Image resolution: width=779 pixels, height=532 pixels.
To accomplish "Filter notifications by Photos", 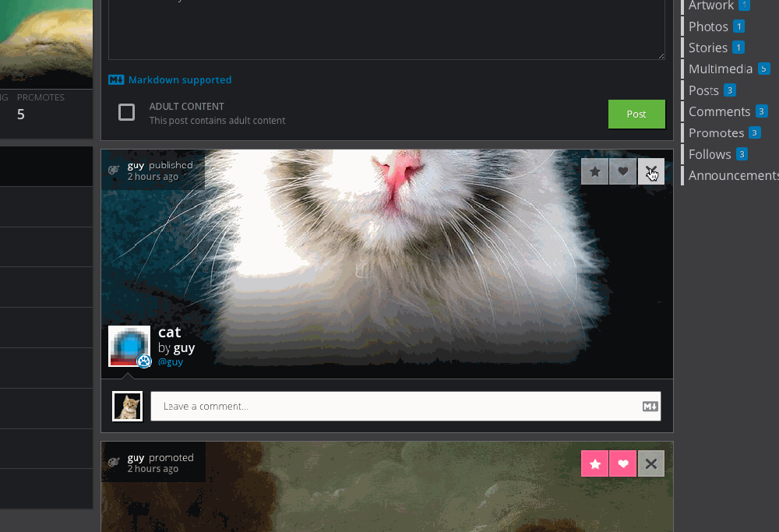I will pyautogui.click(x=708, y=26).
